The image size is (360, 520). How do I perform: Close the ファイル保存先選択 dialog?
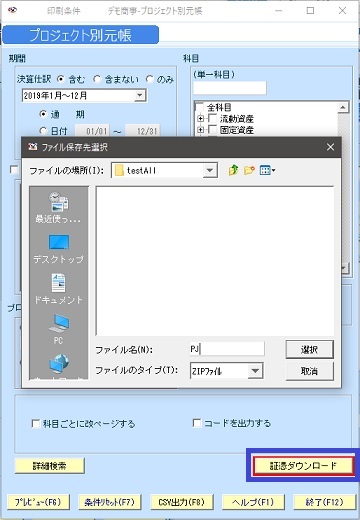point(330,147)
